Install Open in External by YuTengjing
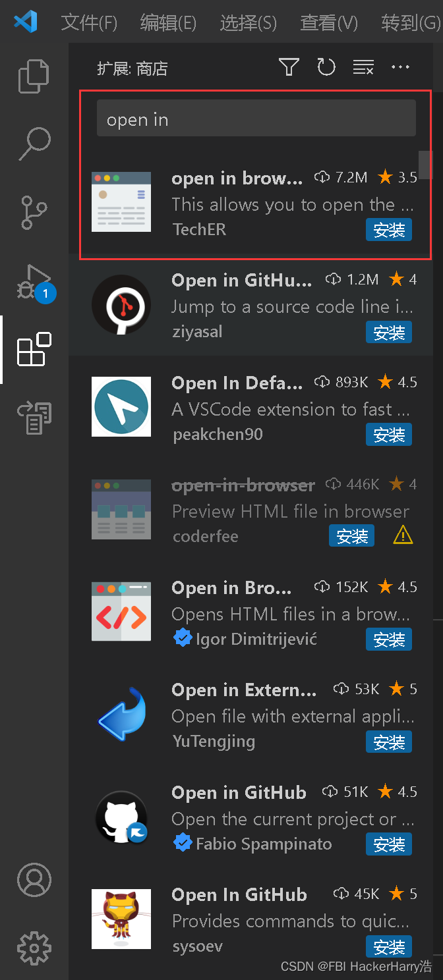This screenshot has width=443, height=980. point(389,742)
